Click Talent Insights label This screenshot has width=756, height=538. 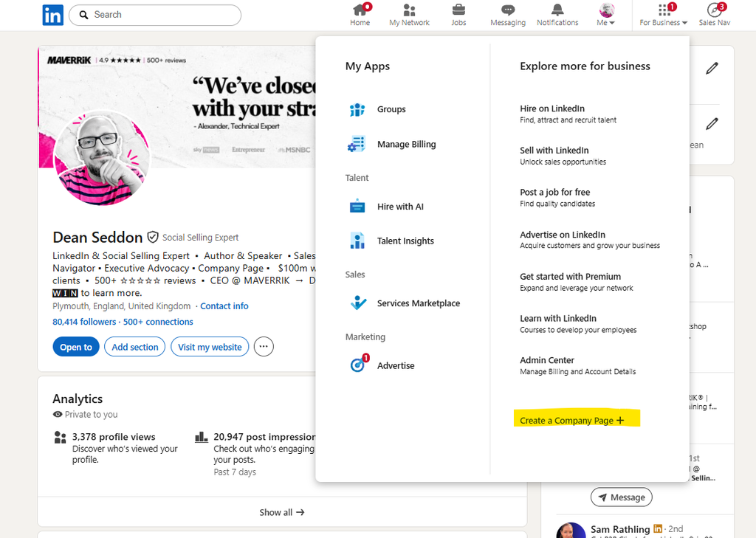point(405,241)
